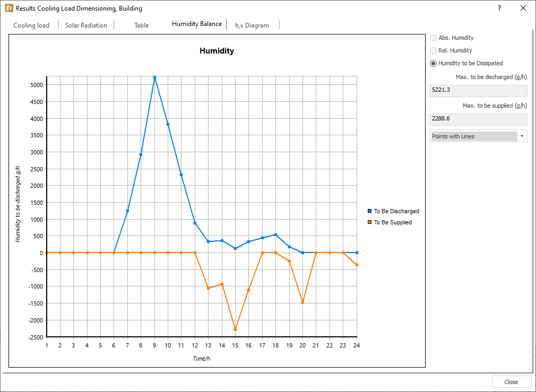Click the 5000 y-axis tick label

pos(36,85)
